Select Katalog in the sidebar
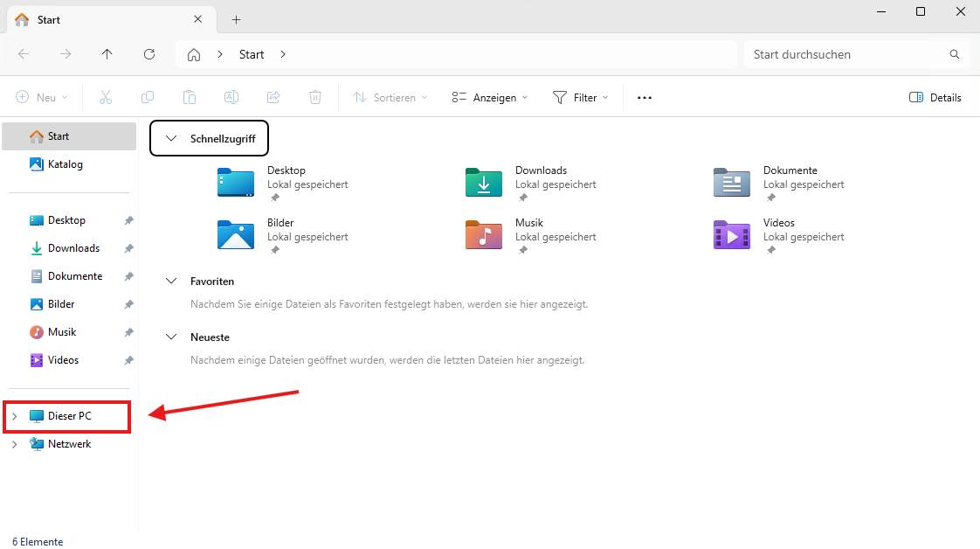980x549 pixels. [65, 164]
